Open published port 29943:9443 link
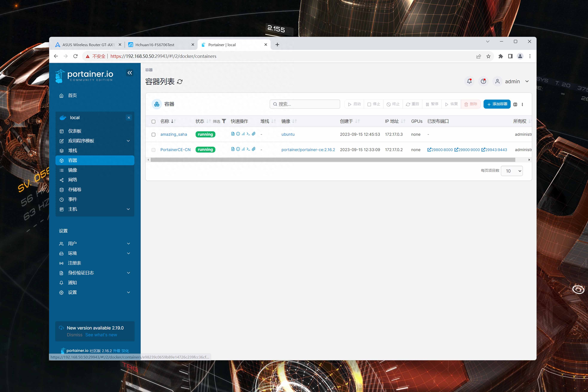588x392 pixels. tap(494, 150)
